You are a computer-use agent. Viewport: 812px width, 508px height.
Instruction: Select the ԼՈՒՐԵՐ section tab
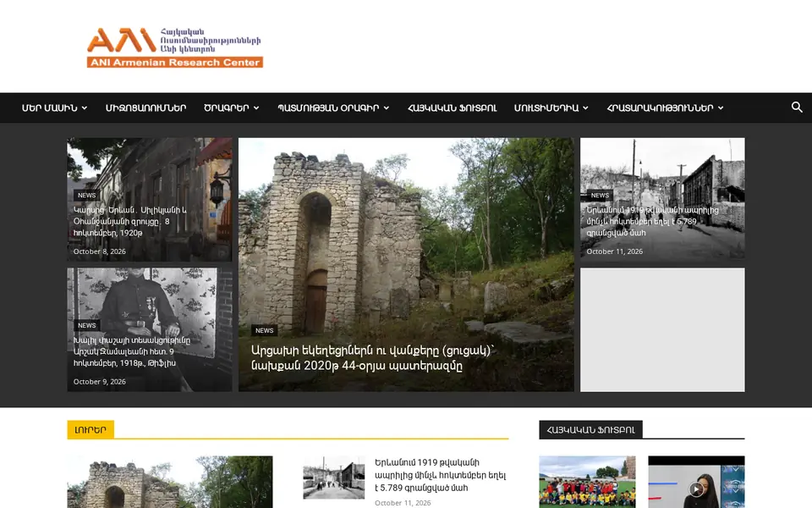click(91, 430)
